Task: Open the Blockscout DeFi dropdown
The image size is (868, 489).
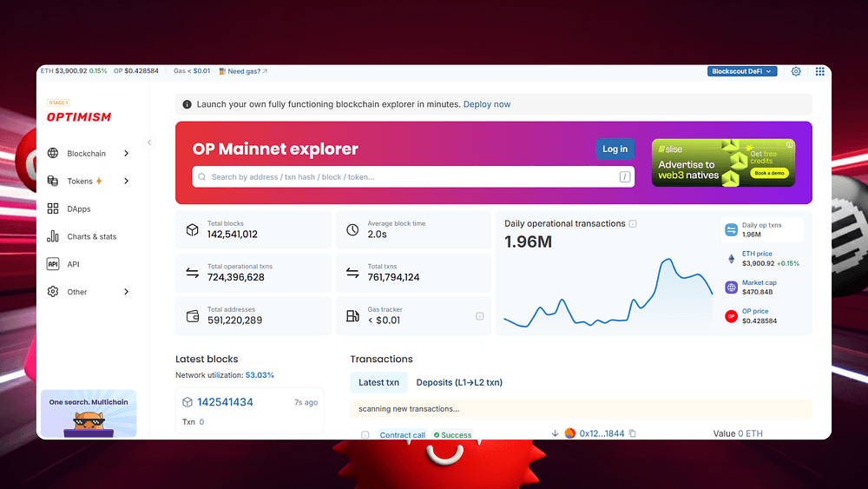Action: coord(742,71)
